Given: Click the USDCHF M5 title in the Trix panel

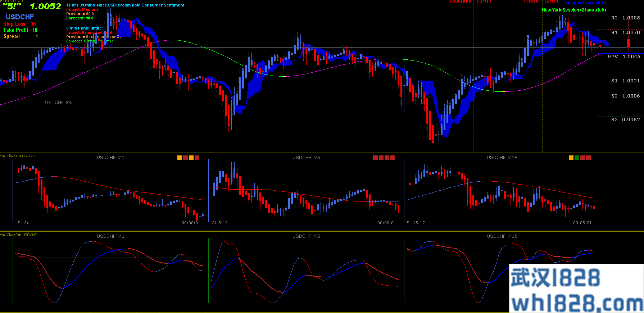Looking at the screenshot, I should pos(306,236).
